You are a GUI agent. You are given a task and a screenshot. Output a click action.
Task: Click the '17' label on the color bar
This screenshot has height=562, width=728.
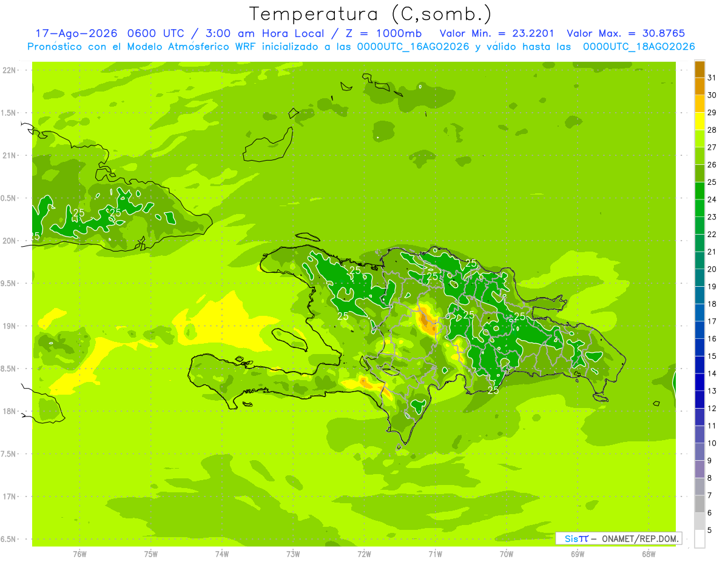click(x=712, y=321)
